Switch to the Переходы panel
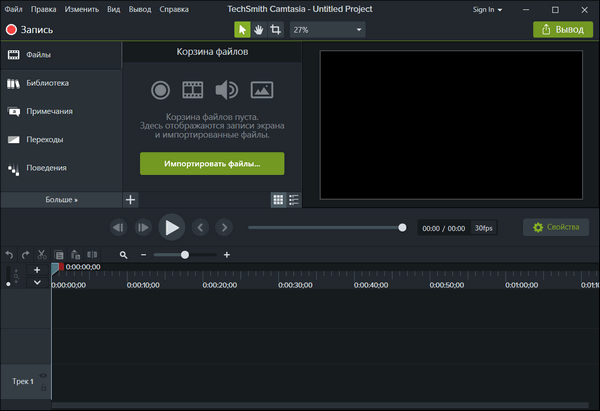Viewport: 600px width, 411px height. [x=61, y=140]
